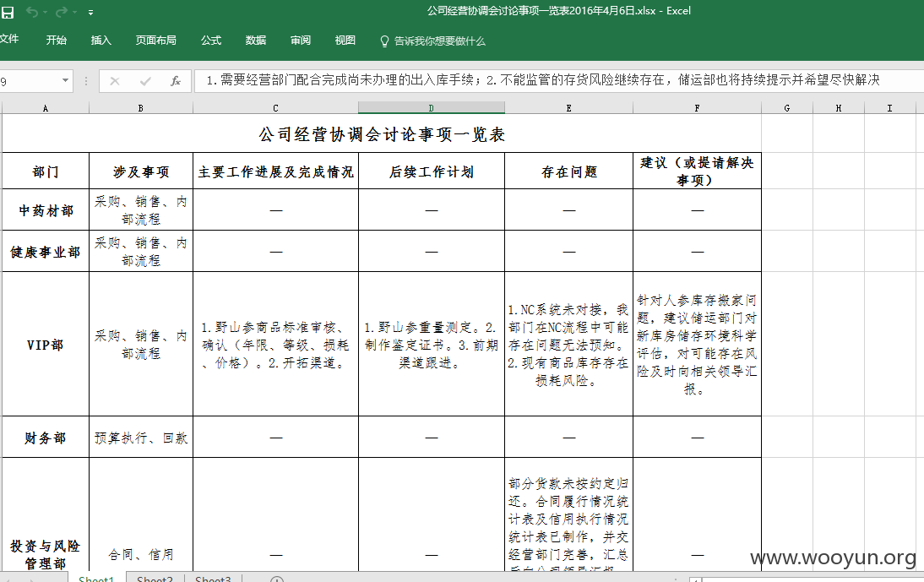This screenshot has width=924, height=582.
Task: Click the Save icon in quick access toolbar
Action: point(8,12)
